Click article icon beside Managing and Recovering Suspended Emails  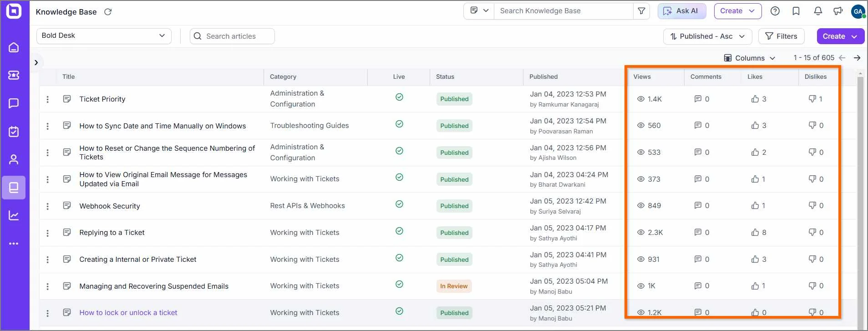(67, 286)
